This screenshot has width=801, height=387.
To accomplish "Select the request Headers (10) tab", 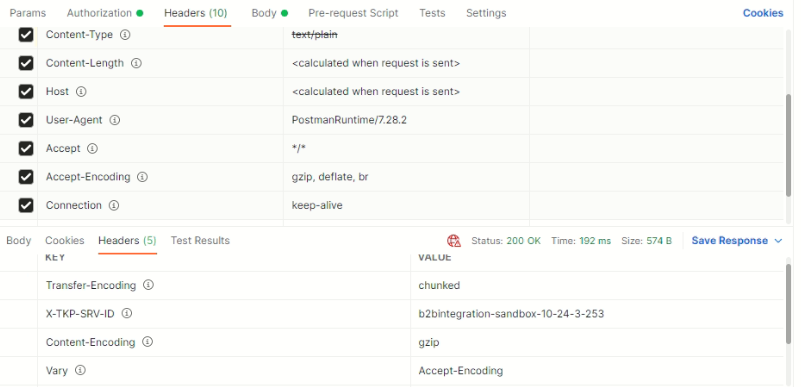I will click(x=196, y=13).
